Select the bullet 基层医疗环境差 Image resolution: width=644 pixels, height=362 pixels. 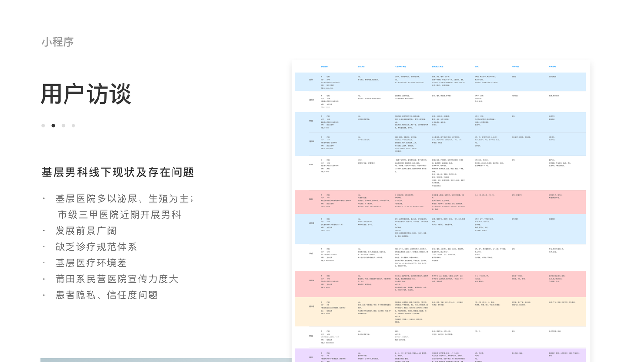click(x=91, y=263)
